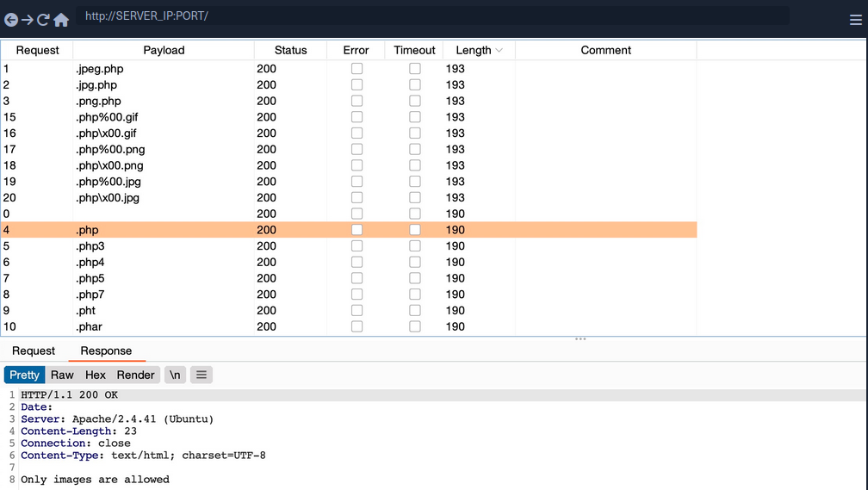Check the Error box for .phar payload
868x490 pixels.
click(356, 327)
